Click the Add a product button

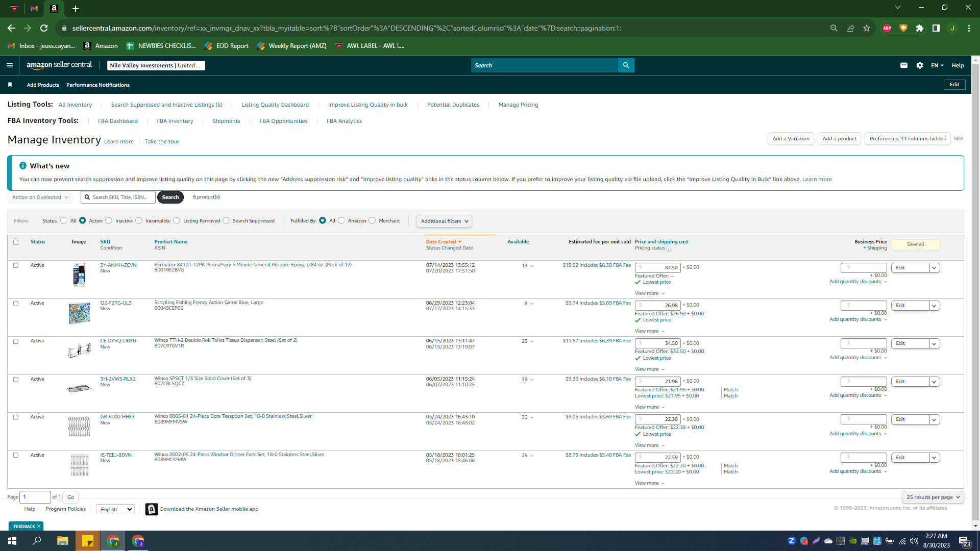coord(840,139)
